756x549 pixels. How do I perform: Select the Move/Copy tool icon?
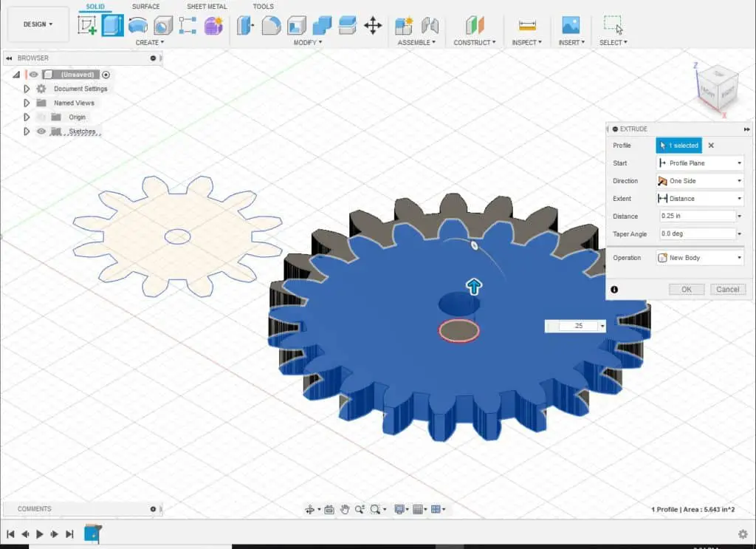(x=373, y=25)
